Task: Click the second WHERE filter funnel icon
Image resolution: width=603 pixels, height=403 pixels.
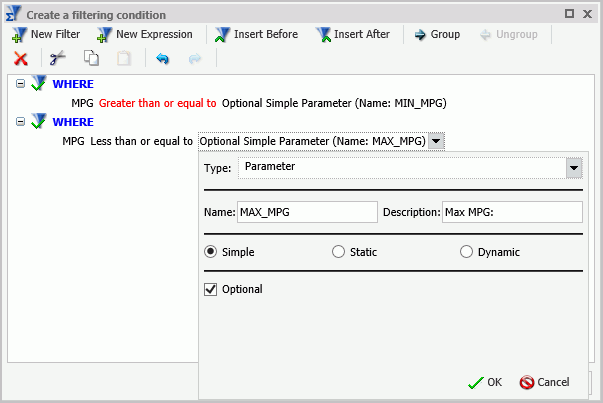Action: click(38, 121)
